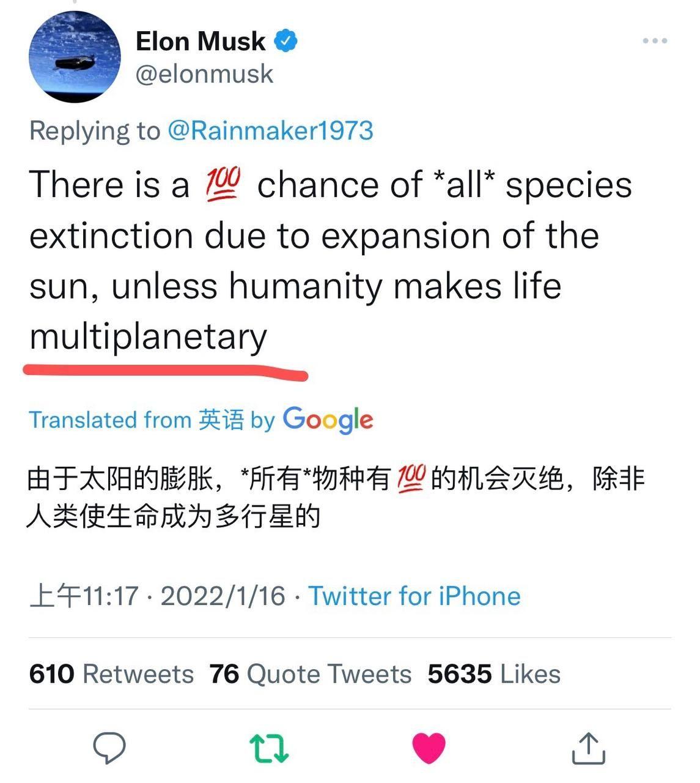Click the Twitter for iPhone link
Image resolution: width=700 pixels, height=783 pixels.
414,595
